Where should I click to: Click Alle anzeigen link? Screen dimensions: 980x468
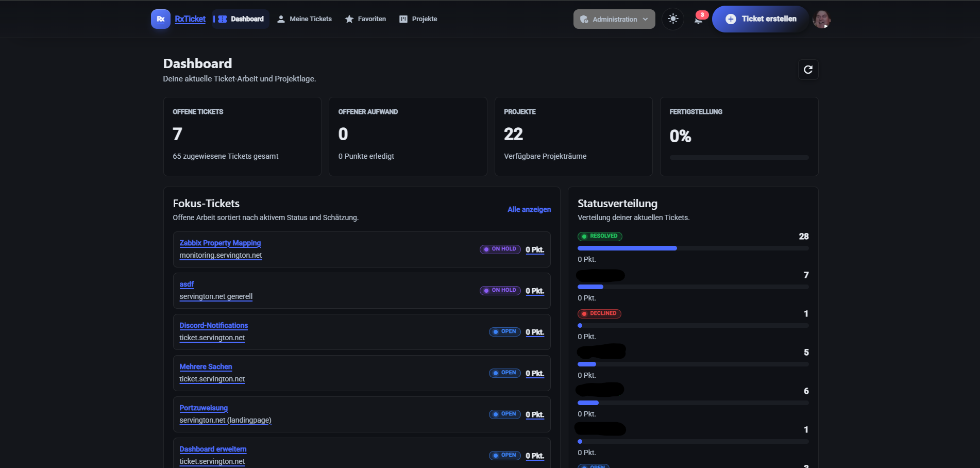[529, 209]
